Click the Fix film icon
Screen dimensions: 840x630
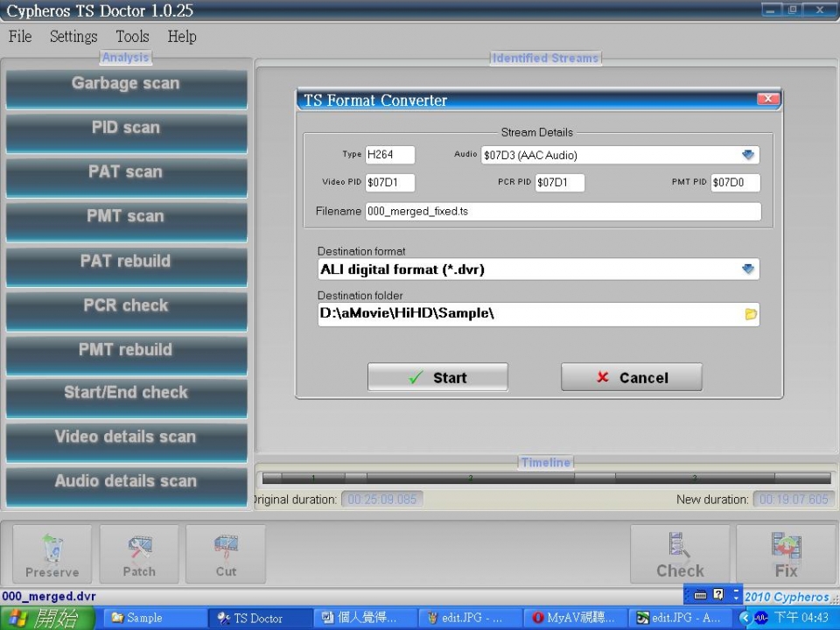click(786, 553)
